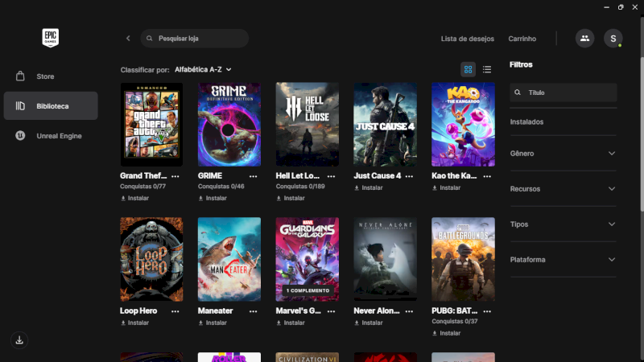Restore the launcher window size
The image size is (644, 362).
click(621, 7)
